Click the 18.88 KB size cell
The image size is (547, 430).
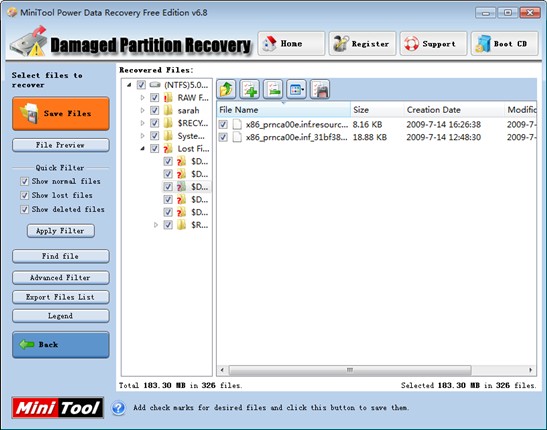coord(370,137)
